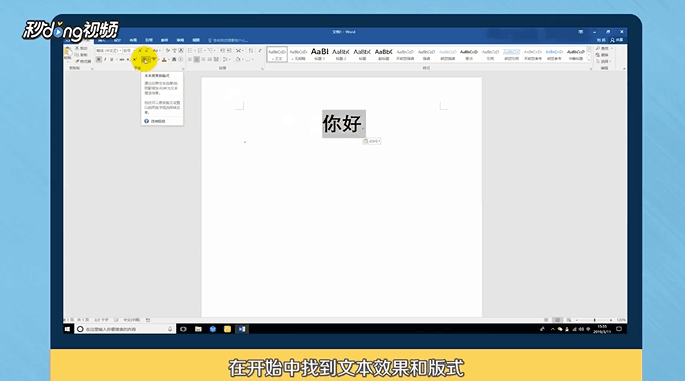The width and height of the screenshot is (685, 381).
Task: Click the font color A swatch
Action: [x=164, y=59]
